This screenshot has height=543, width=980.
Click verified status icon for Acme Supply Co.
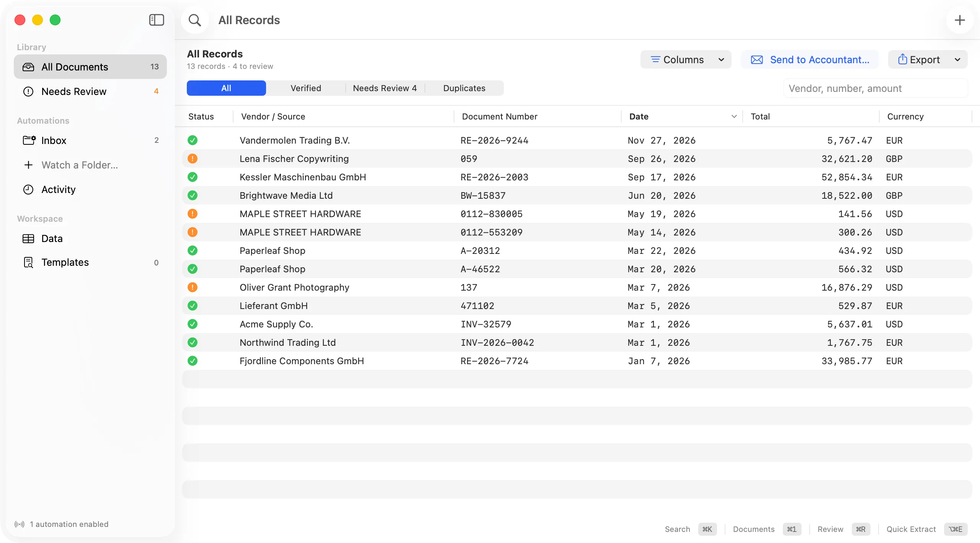[193, 324]
